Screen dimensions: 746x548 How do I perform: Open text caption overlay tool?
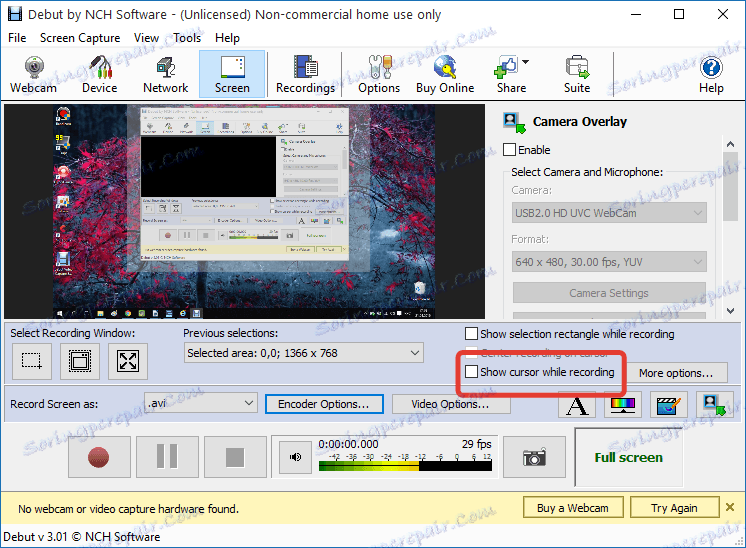point(577,405)
